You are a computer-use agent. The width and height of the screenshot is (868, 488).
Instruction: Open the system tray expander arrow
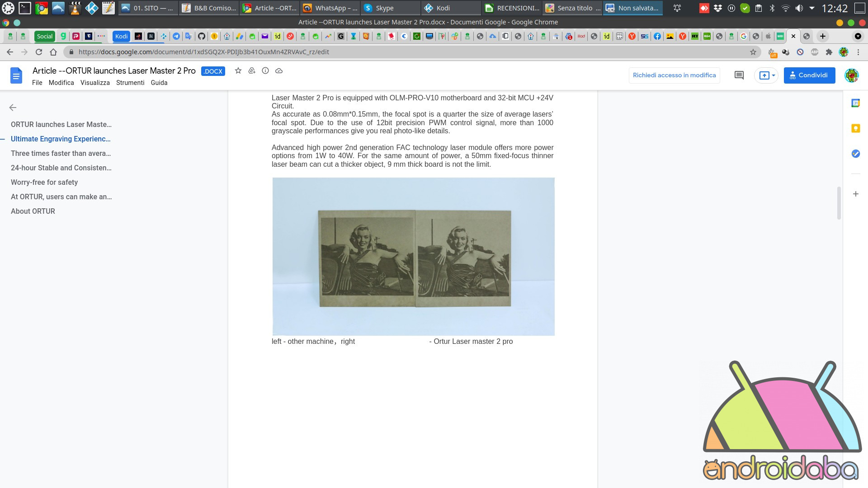click(x=812, y=8)
